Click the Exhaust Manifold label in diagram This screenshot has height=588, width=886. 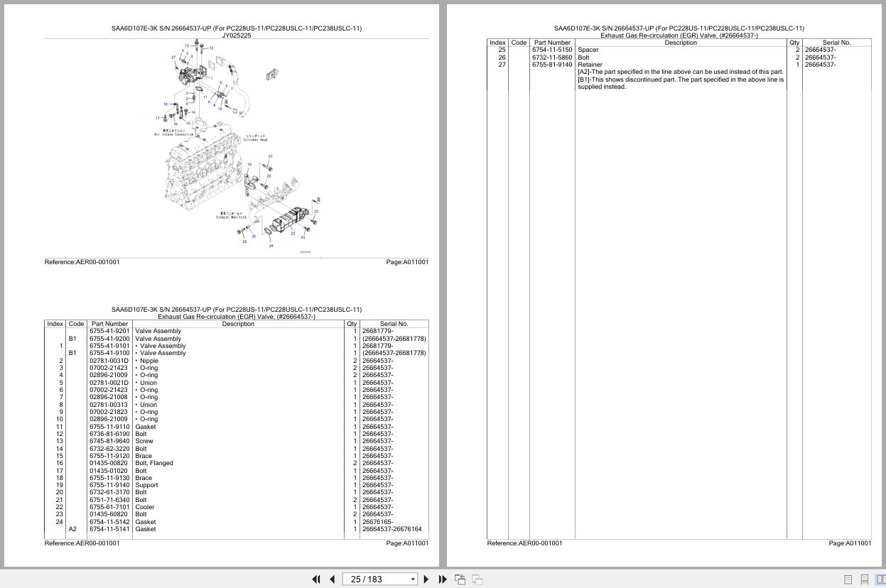point(232,217)
